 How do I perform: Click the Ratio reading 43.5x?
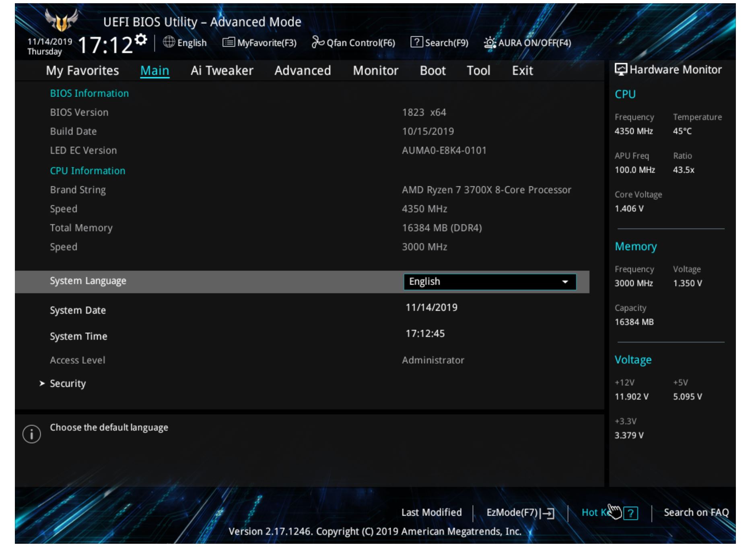pos(684,170)
